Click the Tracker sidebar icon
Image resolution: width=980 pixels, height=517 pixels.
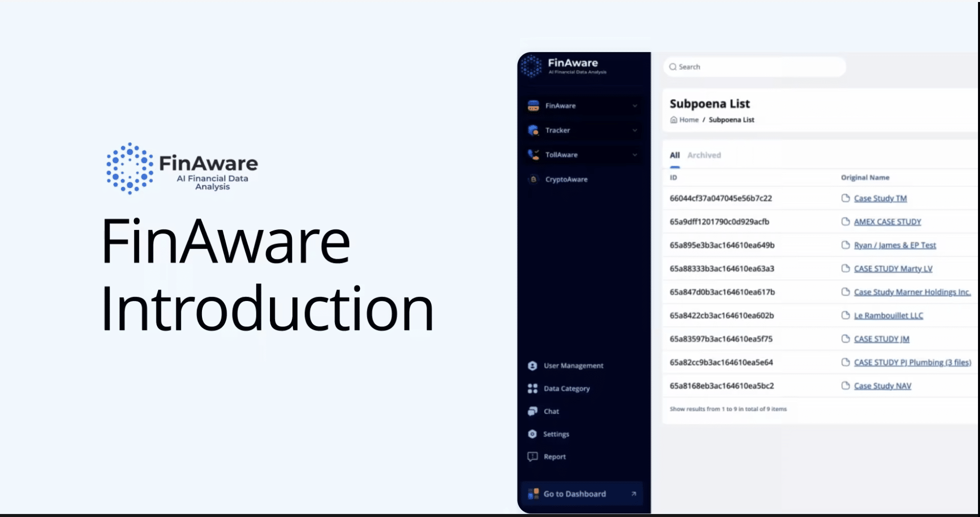coord(533,130)
